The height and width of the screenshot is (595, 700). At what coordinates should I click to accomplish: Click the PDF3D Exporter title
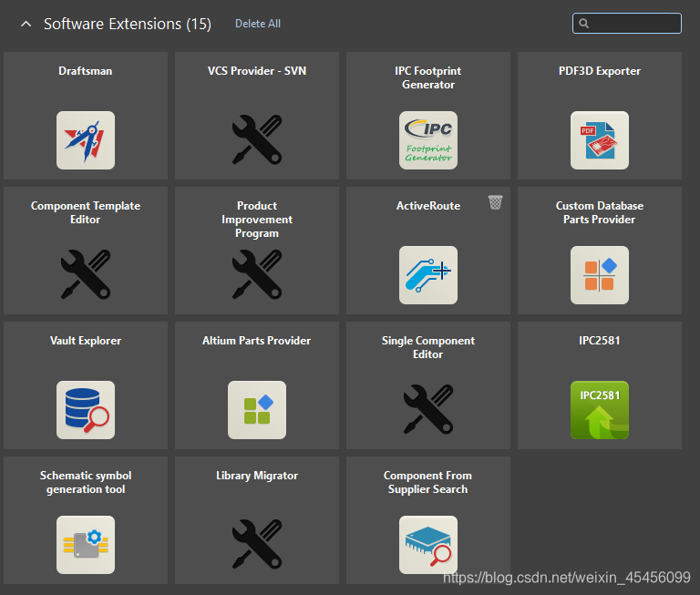coord(600,71)
